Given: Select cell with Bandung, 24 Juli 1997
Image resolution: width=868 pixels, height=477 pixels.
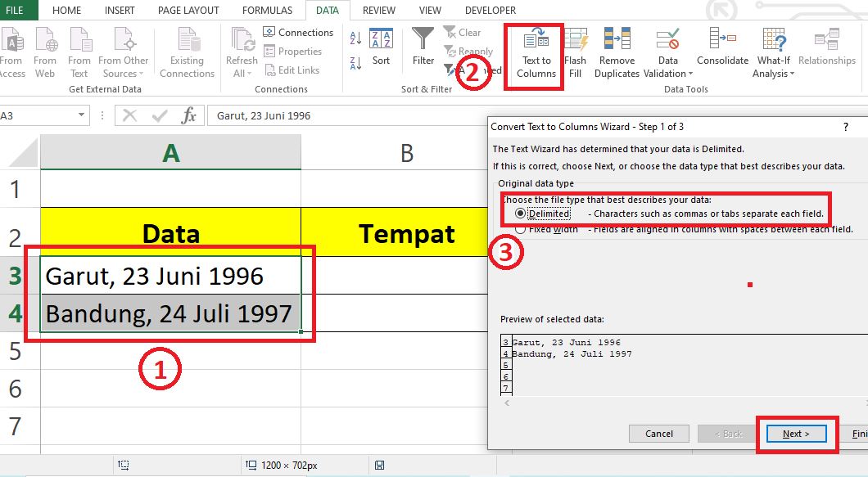Looking at the screenshot, I should 170,313.
